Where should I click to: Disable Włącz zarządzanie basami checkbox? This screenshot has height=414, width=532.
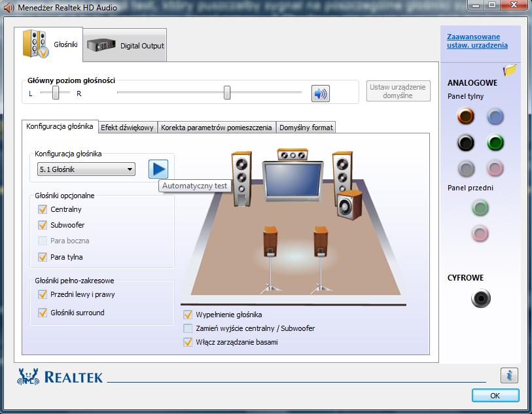click(188, 342)
